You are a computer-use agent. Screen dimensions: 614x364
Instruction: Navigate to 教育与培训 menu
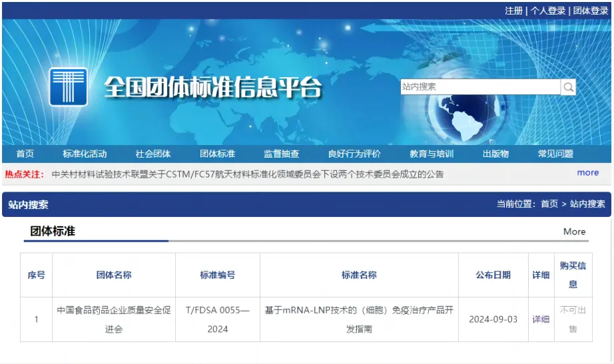pyautogui.click(x=432, y=154)
